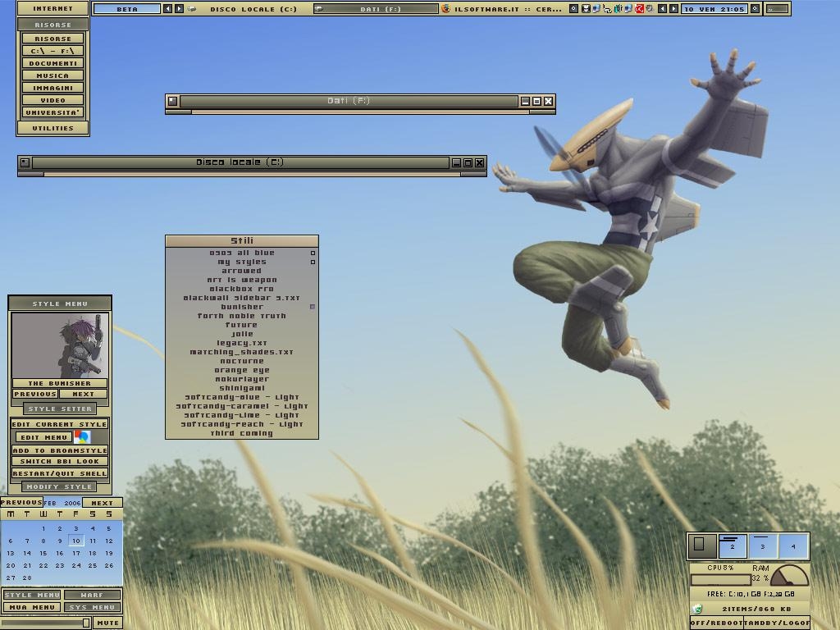The height and width of the screenshot is (630, 840).
Task: Collapse the Style Menu panel header
Action: click(60, 304)
